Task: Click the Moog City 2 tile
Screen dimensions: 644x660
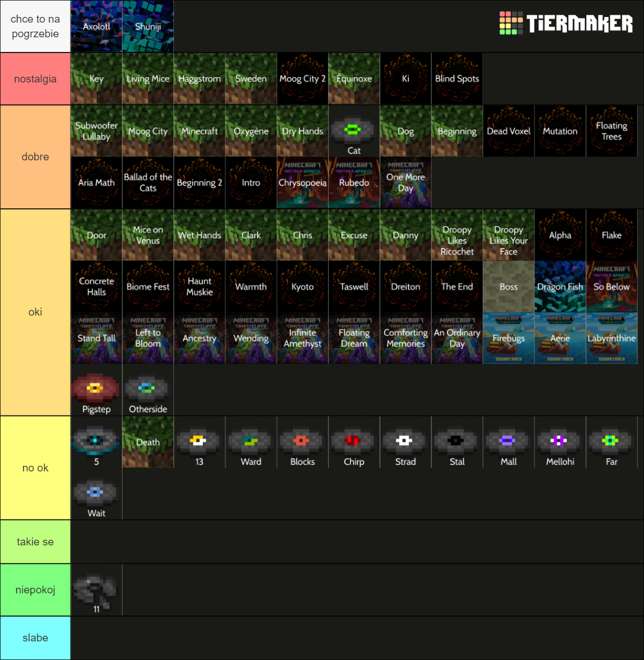Action: (302, 78)
